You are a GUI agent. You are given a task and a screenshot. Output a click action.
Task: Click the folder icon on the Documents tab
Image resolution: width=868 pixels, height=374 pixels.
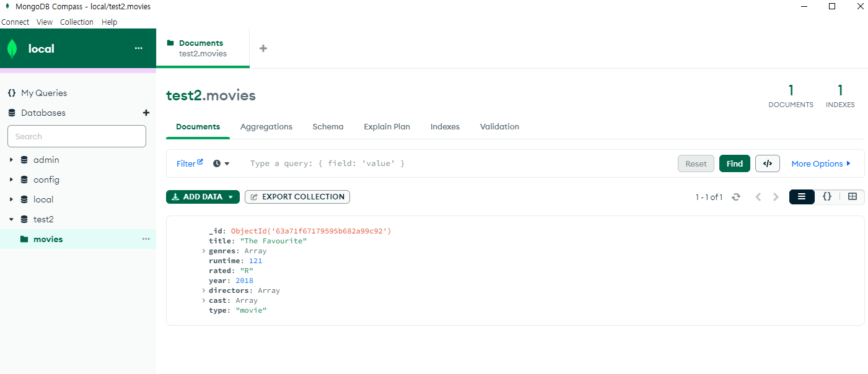170,43
